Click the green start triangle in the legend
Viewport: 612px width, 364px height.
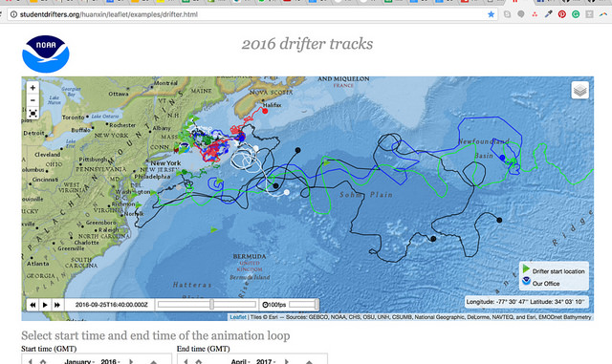tap(526, 269)
